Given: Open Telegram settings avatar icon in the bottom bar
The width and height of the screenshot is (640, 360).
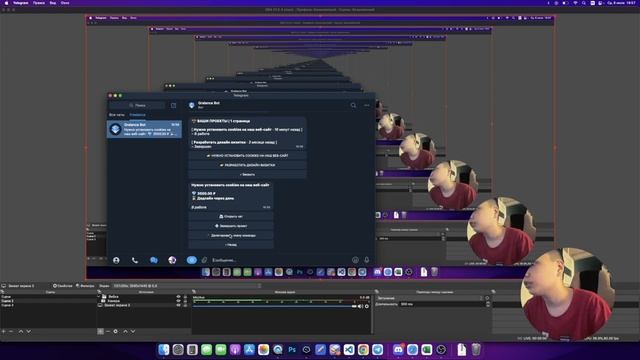Looking at the screenshot, I should (x=172, y=260).
